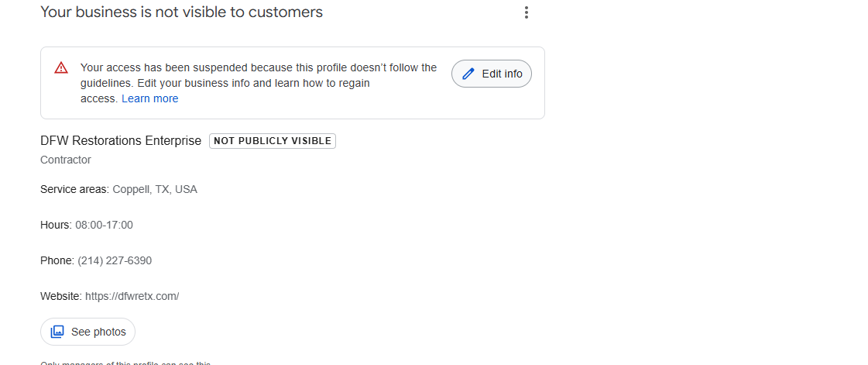Select the Website label
The image size is (868, 365).
coord(61,296)
